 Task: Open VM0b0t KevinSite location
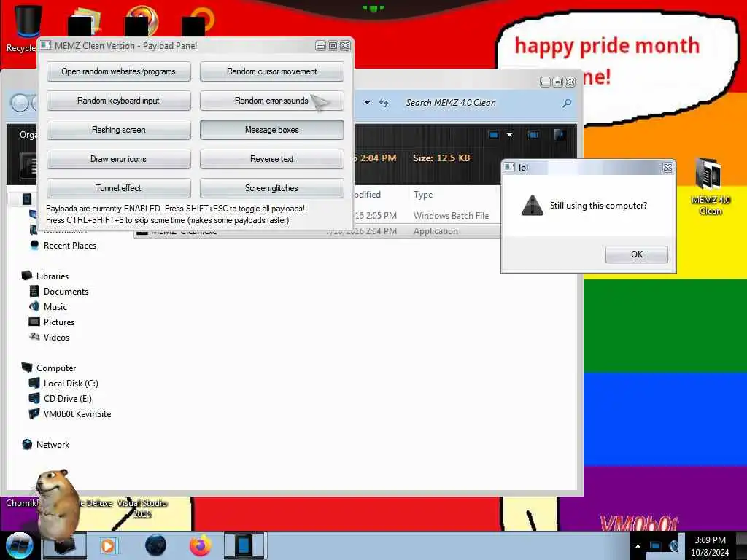(x=77, y=414)
